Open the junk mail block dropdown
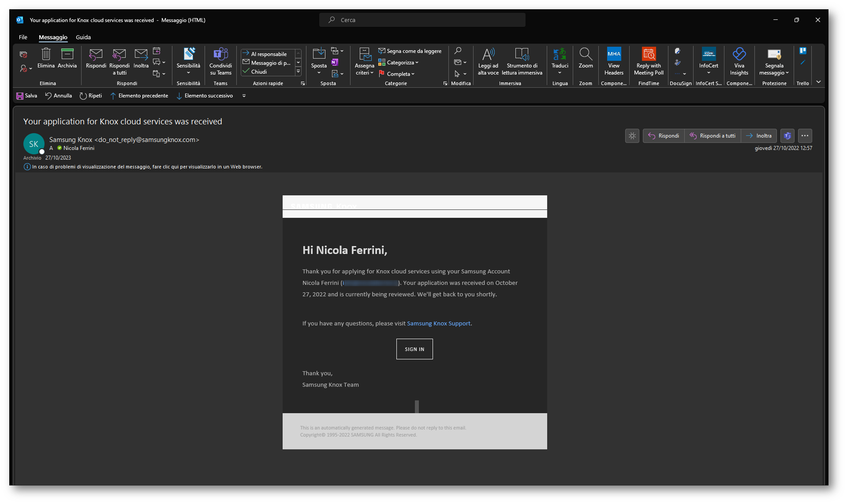This screenshot has height=504, width=847. (x=26, y=69)
